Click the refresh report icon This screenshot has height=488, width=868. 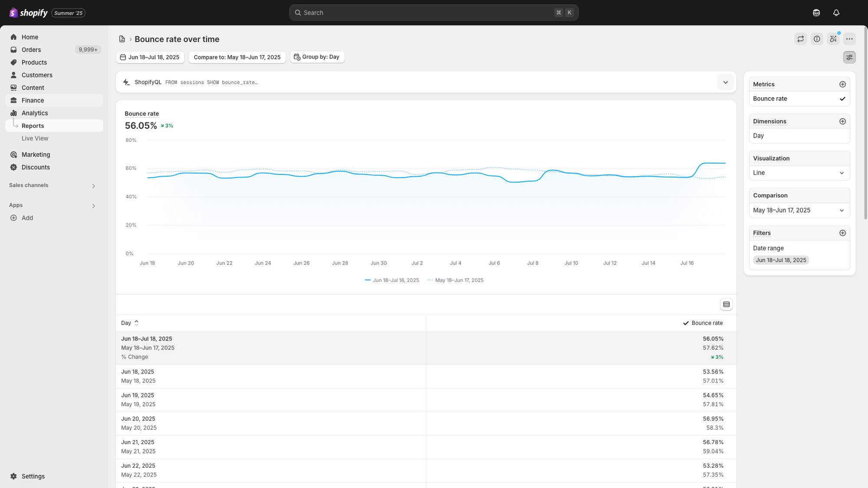pyautogui.click(x=801, y=39)
